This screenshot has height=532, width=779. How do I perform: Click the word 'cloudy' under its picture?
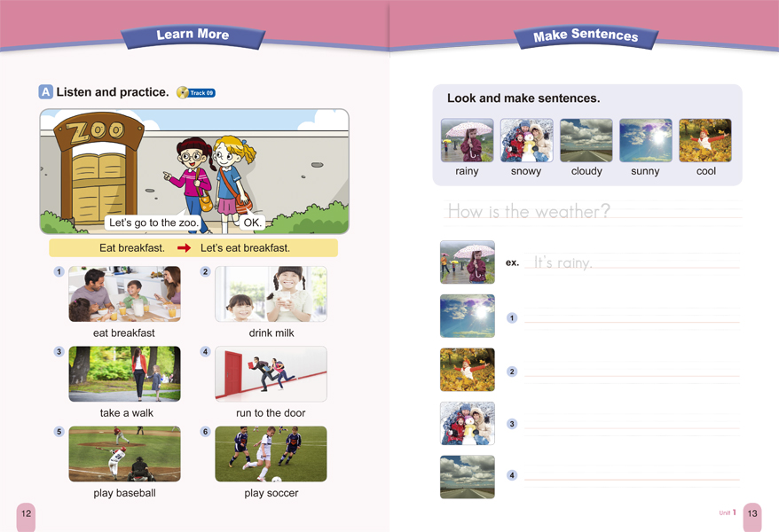[586, 171]
